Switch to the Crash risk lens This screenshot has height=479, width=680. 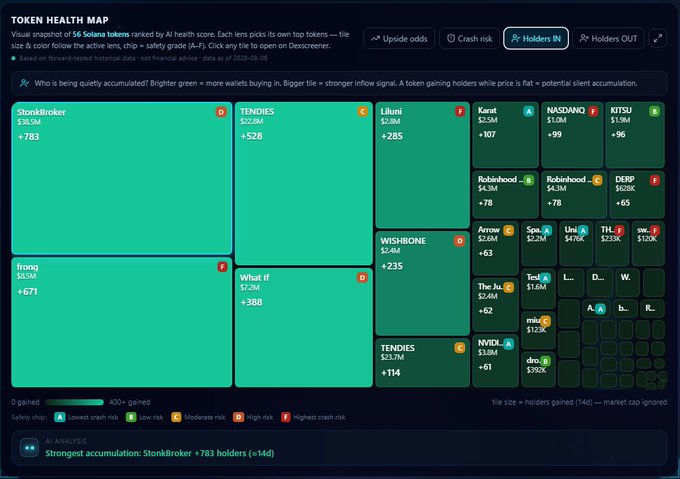[470, 39]
